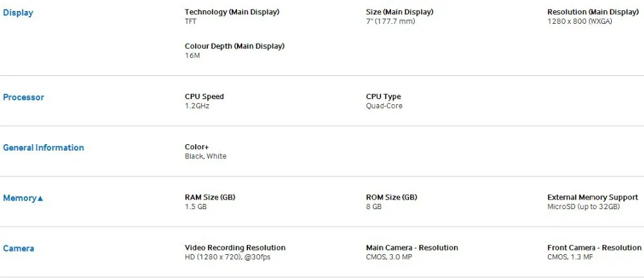The image size is (644, 278).
Task: Click the Size (Main Display) label
Action: 400,12
